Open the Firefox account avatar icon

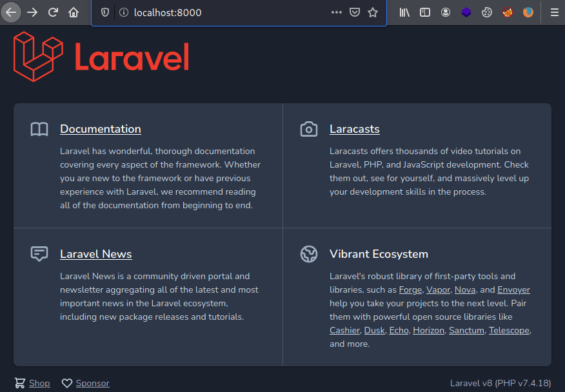tap(446, 13)
